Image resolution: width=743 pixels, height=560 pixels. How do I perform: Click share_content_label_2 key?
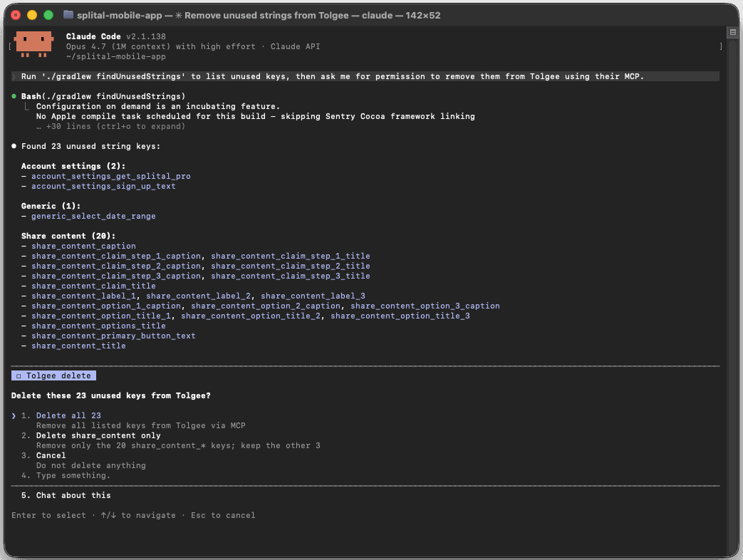pos(199,296)
